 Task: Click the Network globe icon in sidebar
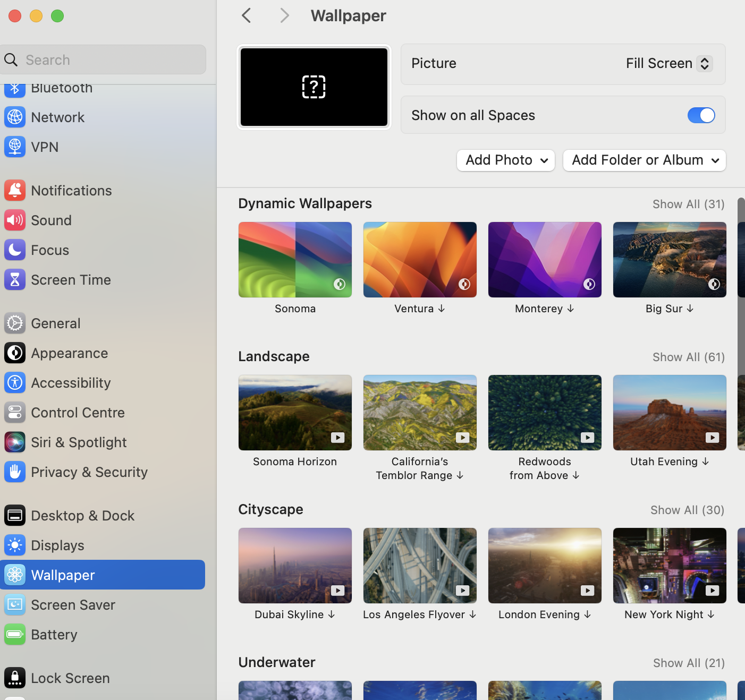pyautogui.click(x=15, y=117)
